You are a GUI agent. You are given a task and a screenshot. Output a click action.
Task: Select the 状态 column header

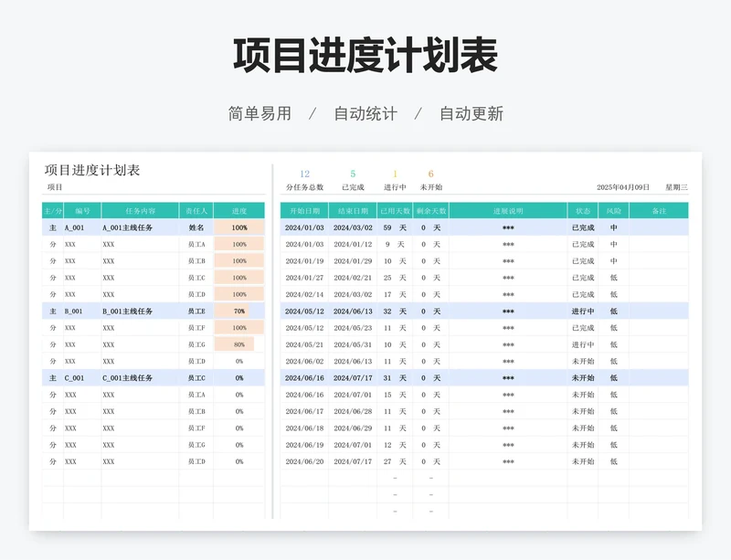click(x=583, y=211)
